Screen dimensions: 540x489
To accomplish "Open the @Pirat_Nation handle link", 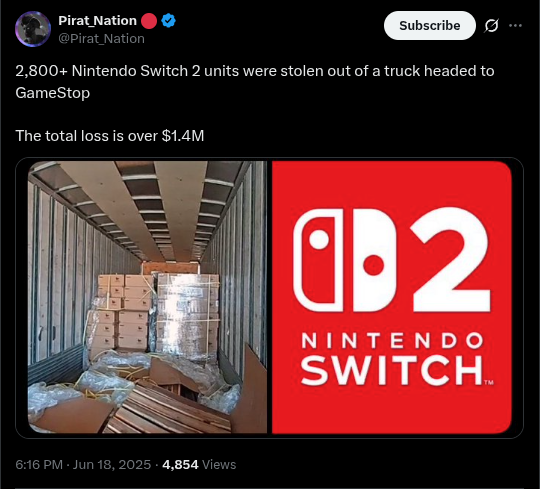I will click(101, 39).
